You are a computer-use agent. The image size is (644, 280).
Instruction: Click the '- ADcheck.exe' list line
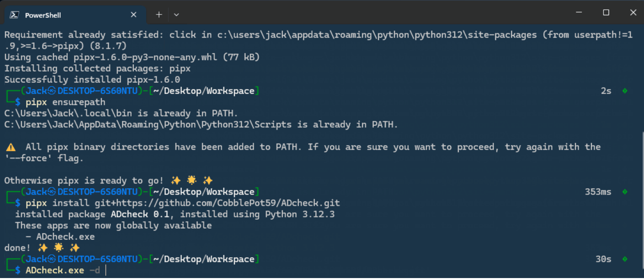(60, 237)
